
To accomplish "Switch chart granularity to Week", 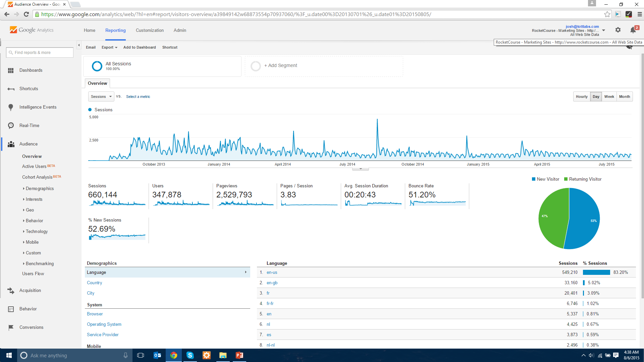I will (609, 97).
